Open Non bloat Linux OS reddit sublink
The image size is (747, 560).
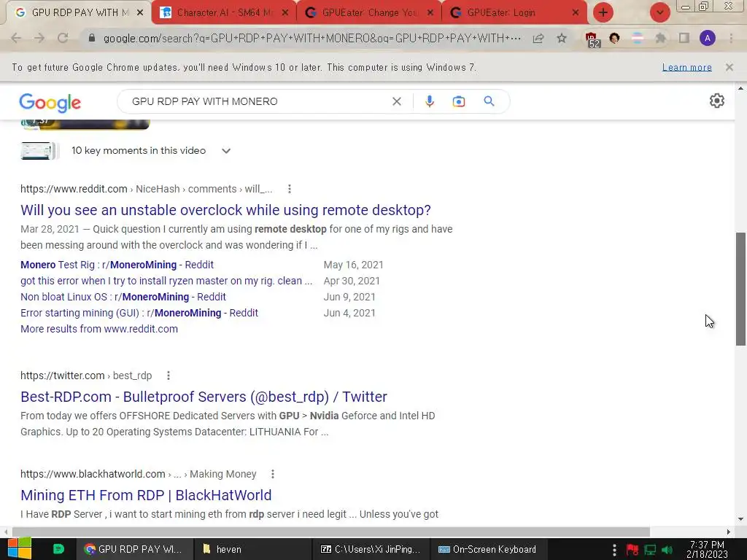click(x=123, y=297)
